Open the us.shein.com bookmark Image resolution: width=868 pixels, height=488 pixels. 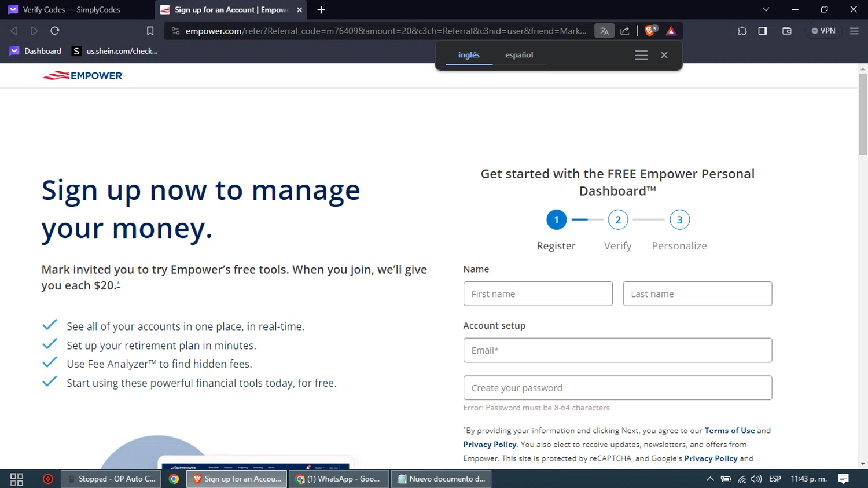coord(115,51)
